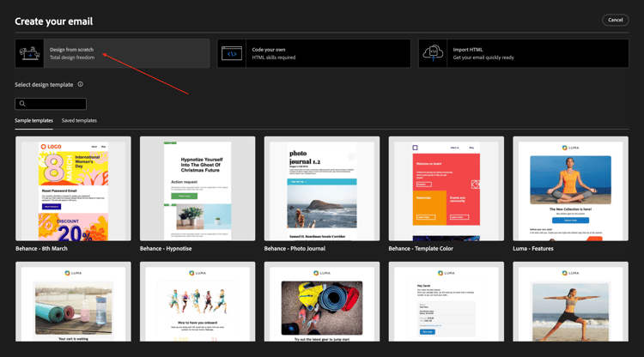
Task: Select the Luma Hey Sarah order template
Action: (x=446, y=301)
